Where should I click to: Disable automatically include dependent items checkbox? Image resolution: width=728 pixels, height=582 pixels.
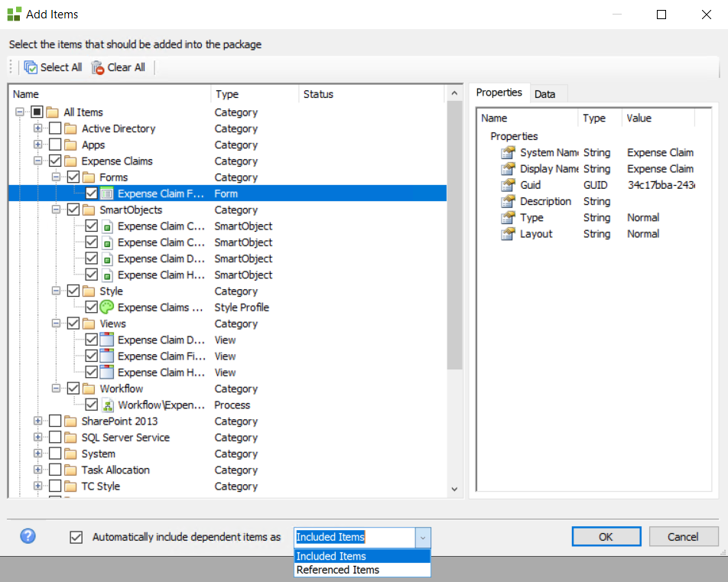pos(76,537)
